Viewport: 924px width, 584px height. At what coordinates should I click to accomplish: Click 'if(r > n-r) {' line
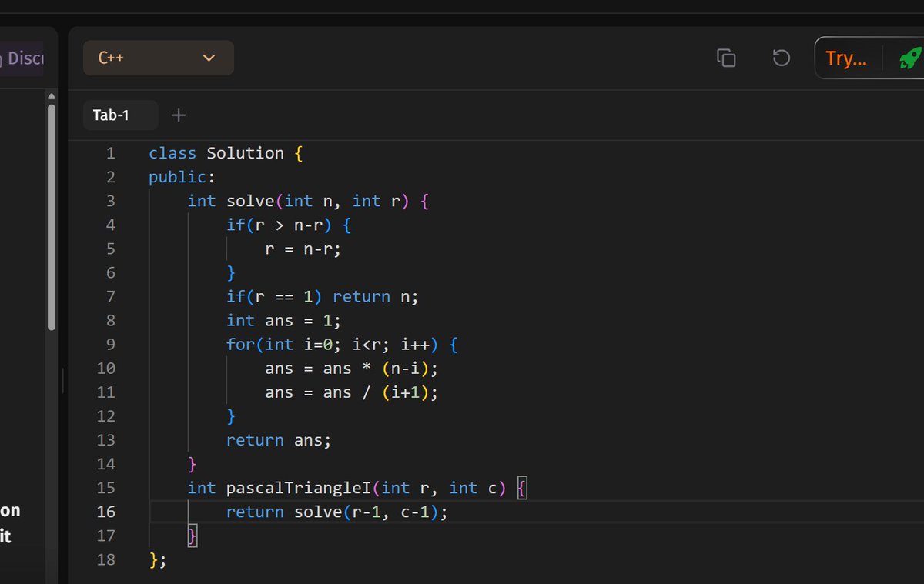(x=289, y=225)
